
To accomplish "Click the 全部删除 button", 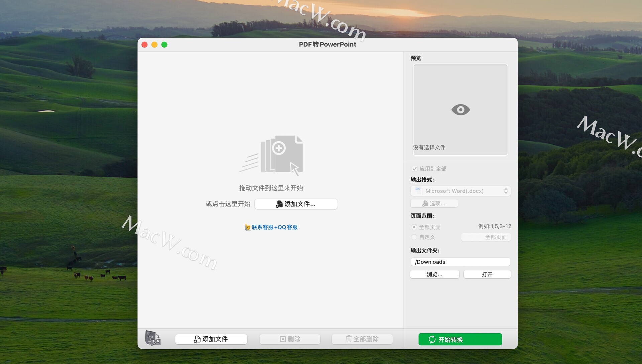I will click(x=362, y=339).
